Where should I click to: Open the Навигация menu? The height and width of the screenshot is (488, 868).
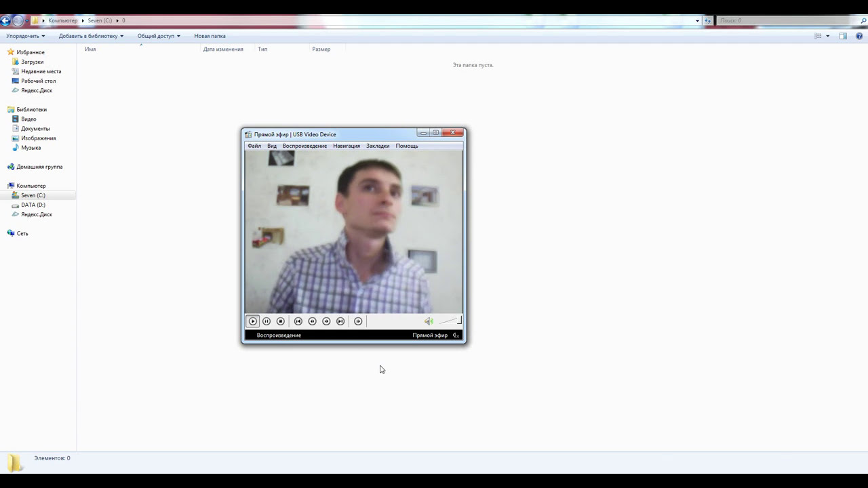pos(347,146)
